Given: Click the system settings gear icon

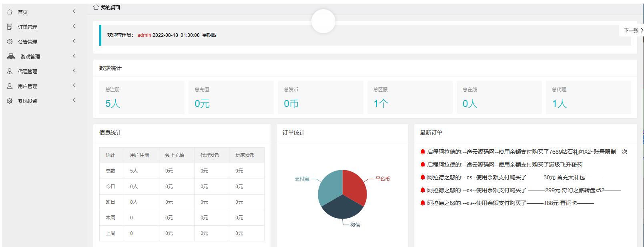Looking at the screenshot, I should click(x=10, y=101).
